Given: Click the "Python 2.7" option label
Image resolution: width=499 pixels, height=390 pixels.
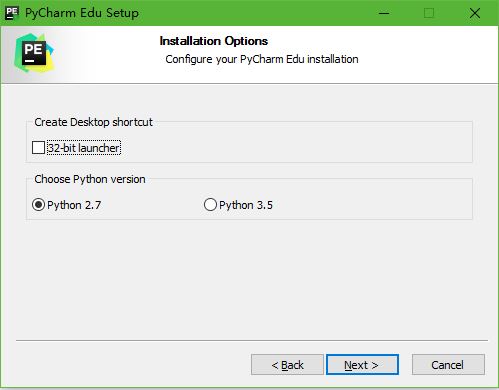Looking at the screenshot, I should click(x=74, y=205).
